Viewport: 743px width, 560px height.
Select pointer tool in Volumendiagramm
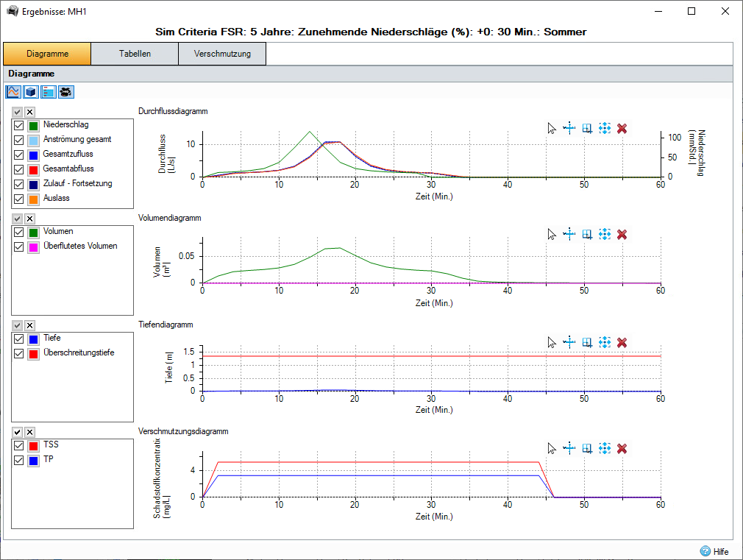[552, 234]
